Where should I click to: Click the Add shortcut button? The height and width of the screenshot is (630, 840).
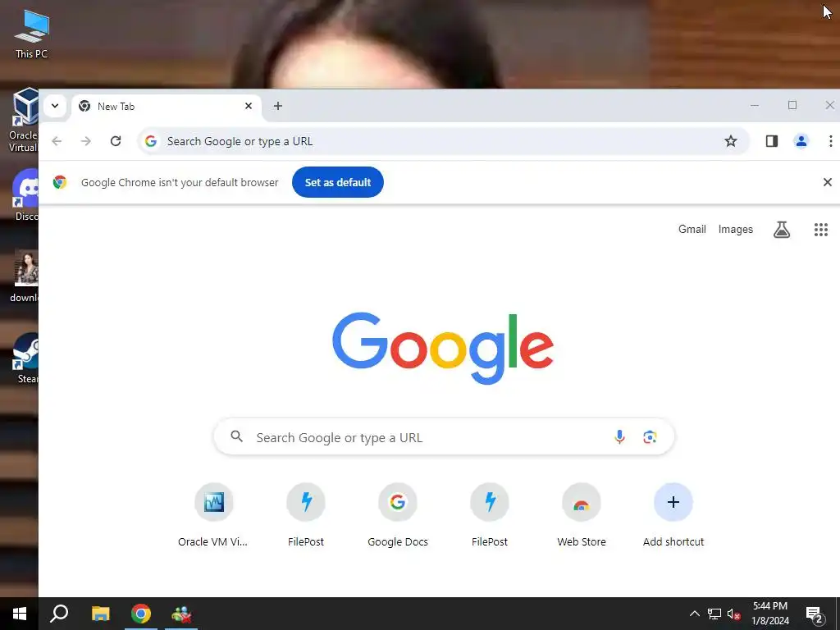coord(673,515)
